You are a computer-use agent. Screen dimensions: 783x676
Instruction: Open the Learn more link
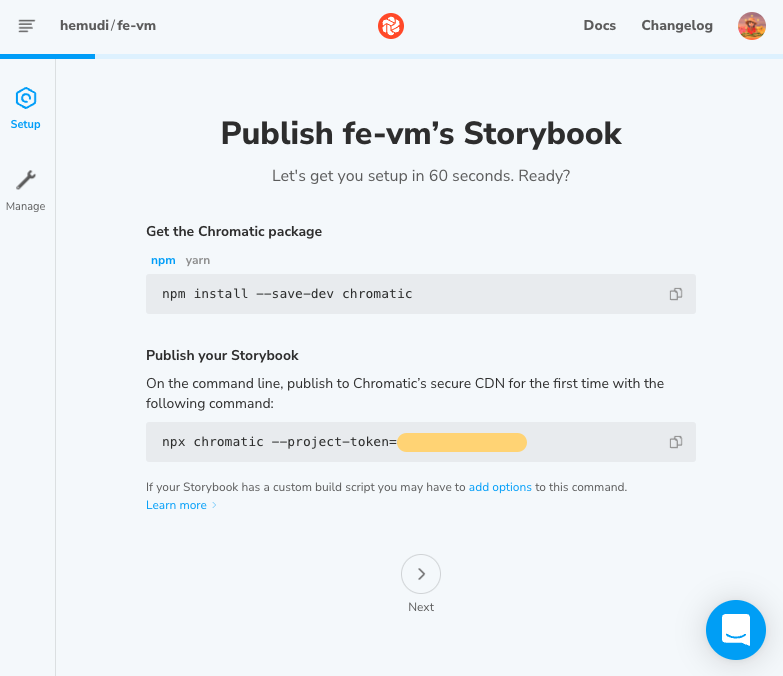[176, 505]
